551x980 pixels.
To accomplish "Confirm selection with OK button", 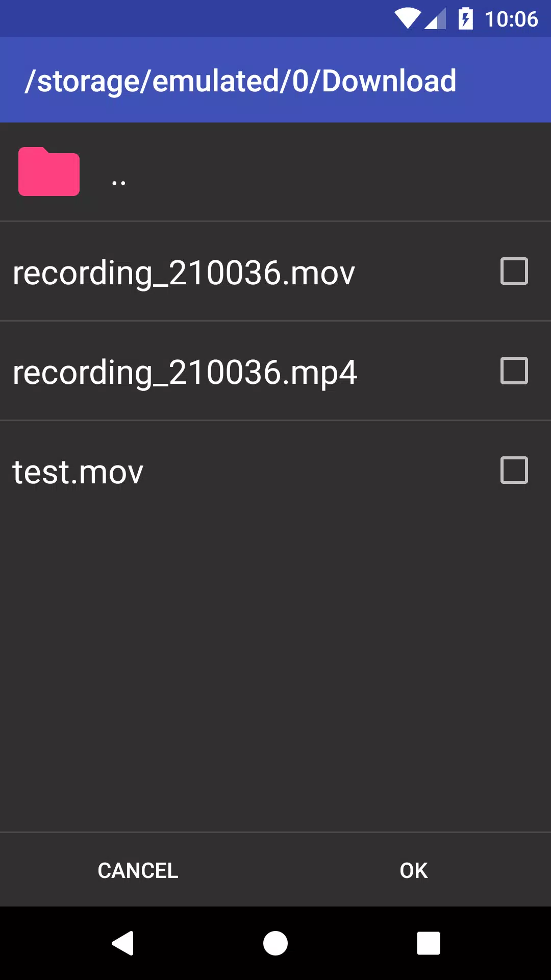I will point(413,870).
